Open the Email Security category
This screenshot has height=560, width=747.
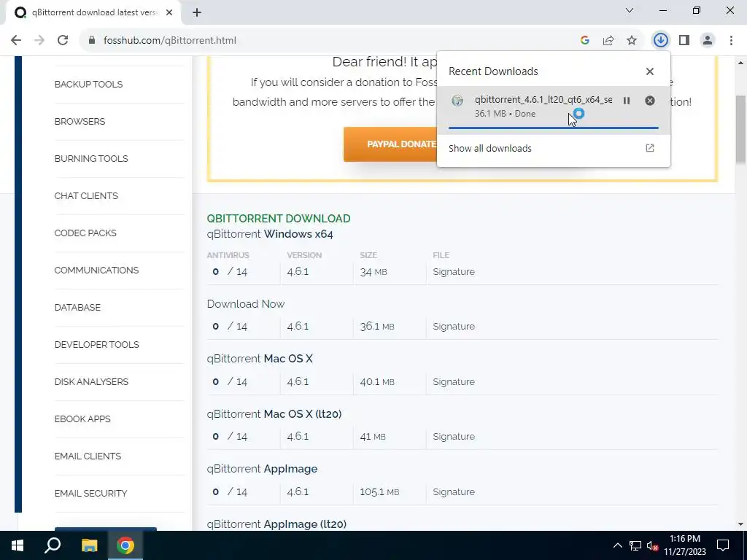[x=90, y=493]
